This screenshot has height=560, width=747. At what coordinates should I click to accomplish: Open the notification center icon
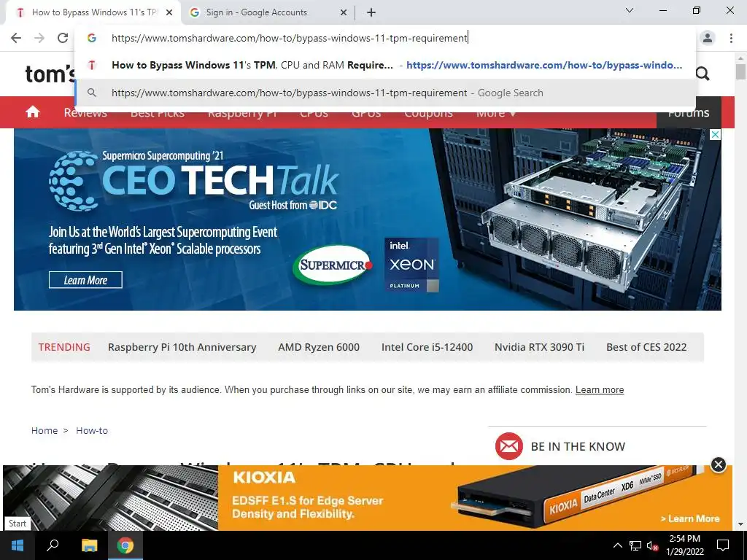point(723,545)
